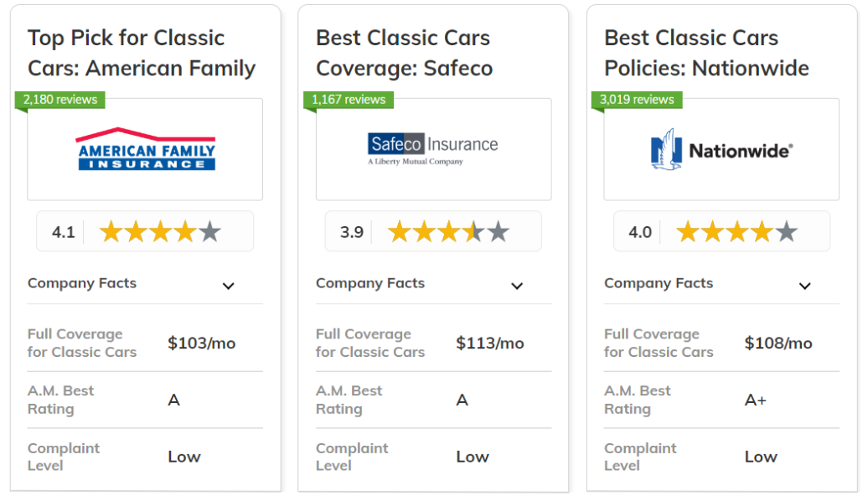
Task: Click Best Classic Cars Policies: Nationwide heading
Action: [706, 53]
